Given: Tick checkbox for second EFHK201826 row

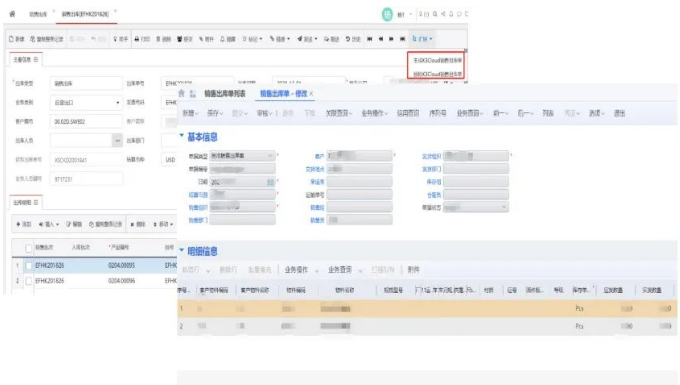Looking at the screenshot, I should (29, 281).
